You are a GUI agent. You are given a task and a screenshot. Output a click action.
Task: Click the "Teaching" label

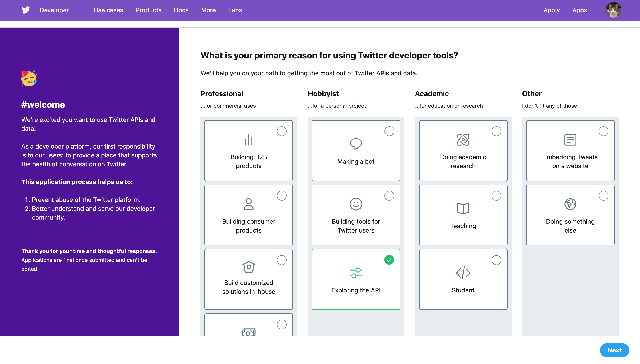coord(463,226)
